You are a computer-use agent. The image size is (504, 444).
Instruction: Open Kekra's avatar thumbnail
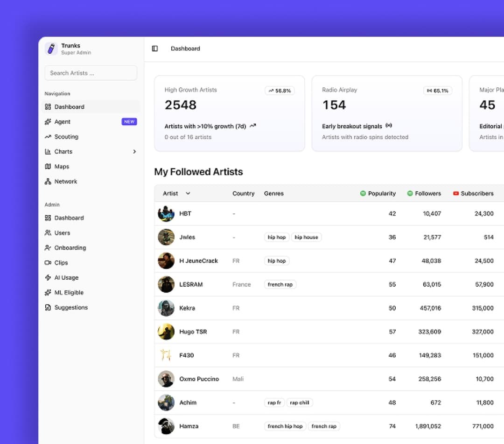click(x=166, y=308)
